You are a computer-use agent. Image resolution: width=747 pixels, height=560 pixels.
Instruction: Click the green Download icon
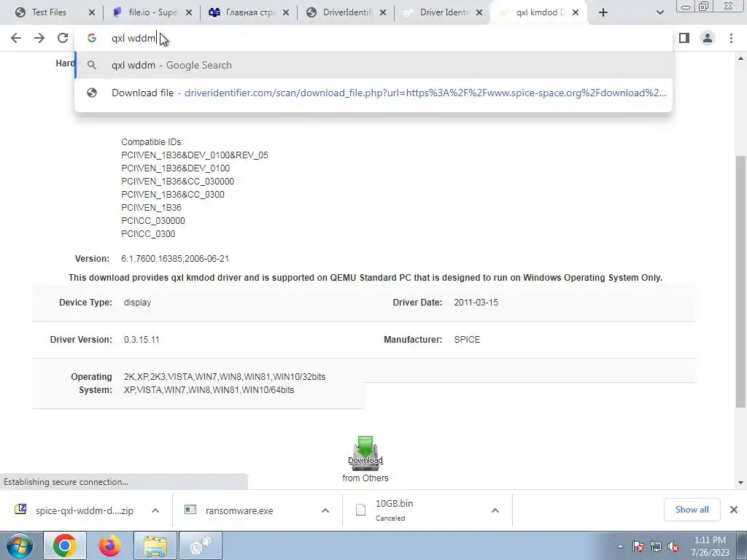tap(365, 452)
